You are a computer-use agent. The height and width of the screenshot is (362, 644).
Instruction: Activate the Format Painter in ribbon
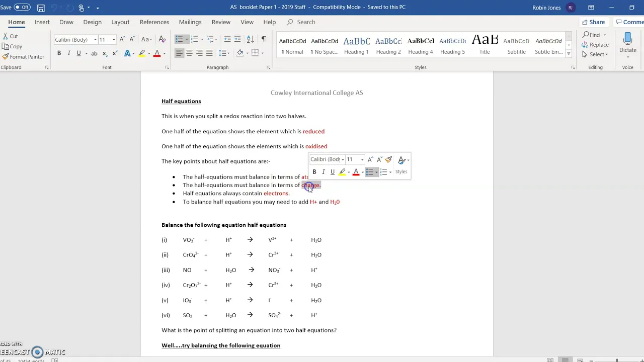(x=23, y=57)
